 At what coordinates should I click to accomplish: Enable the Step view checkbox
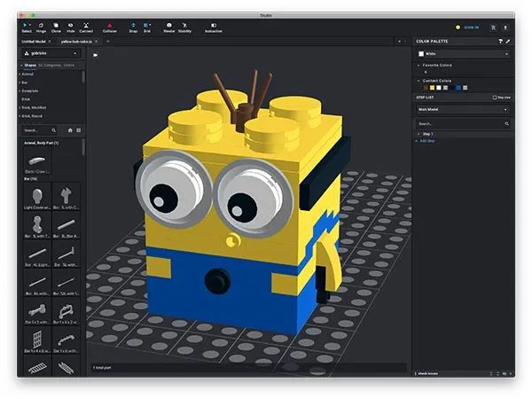pyautogui.click(x=495, y=98)
